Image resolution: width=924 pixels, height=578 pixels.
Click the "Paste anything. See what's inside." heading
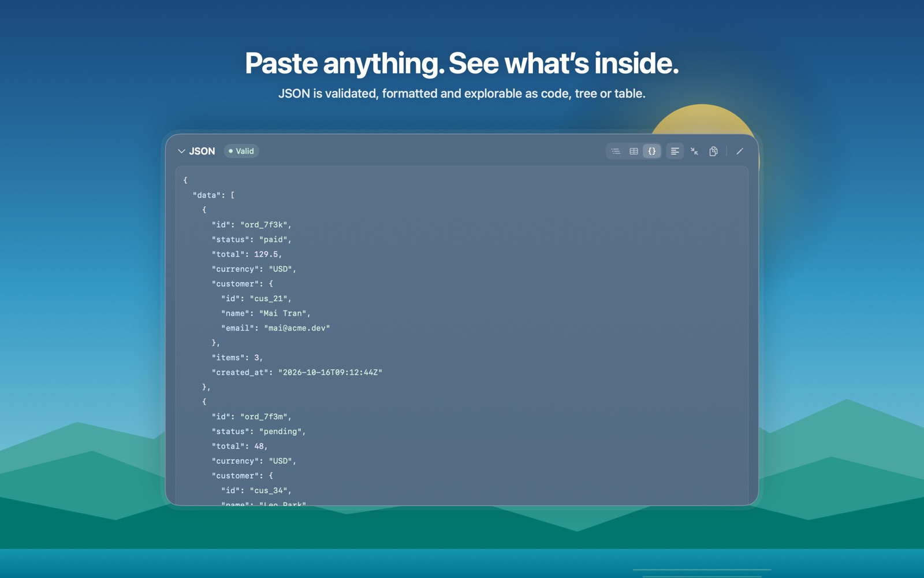[x=462, y=63]
